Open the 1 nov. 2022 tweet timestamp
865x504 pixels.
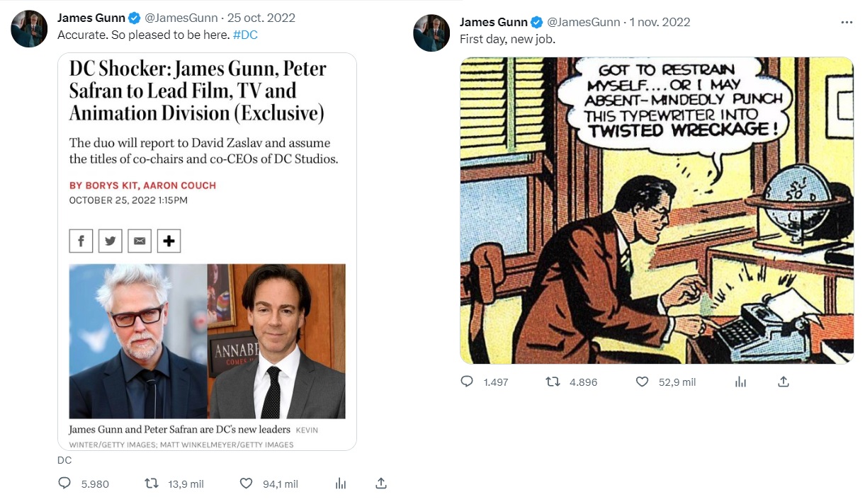tap(660, 22)
